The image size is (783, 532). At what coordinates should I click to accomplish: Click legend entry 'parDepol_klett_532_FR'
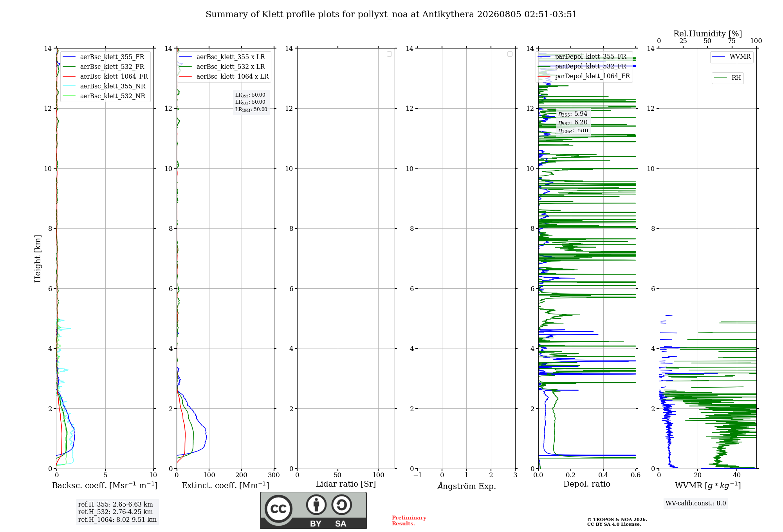click(x=590, y=66)
